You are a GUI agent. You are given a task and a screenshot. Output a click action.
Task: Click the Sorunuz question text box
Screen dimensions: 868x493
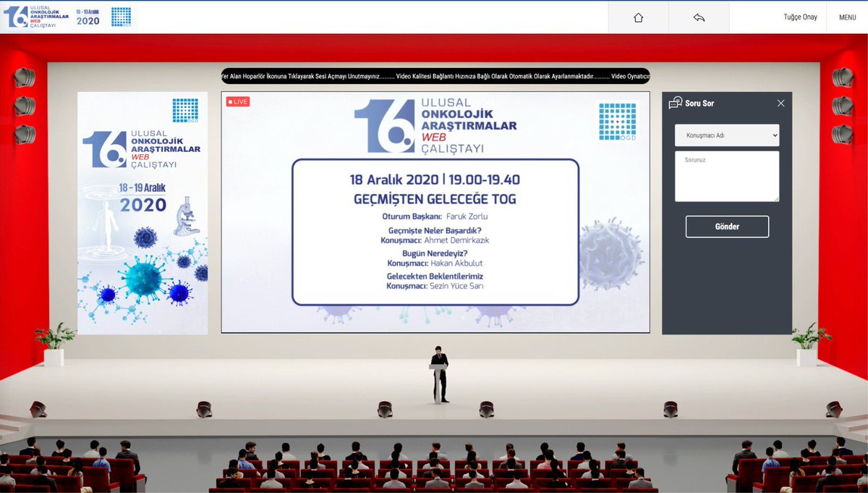tap(727, 176)
